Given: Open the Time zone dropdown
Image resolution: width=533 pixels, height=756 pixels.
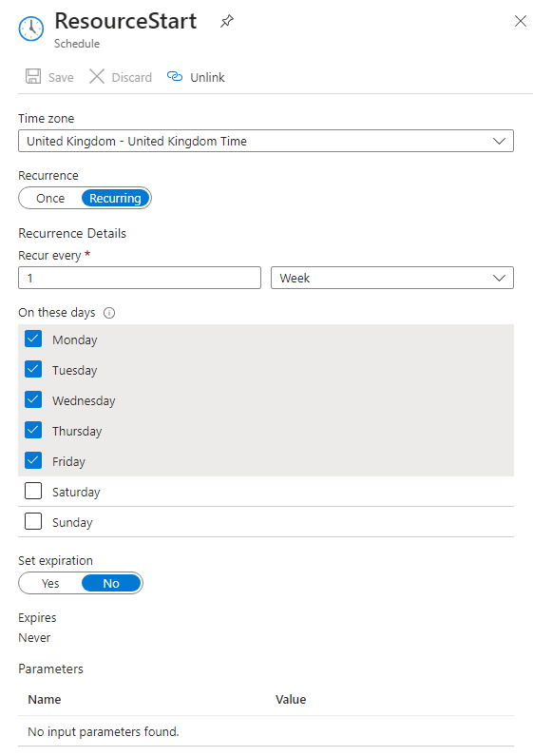Looking at the screenshot, I should tap(266, 141).
